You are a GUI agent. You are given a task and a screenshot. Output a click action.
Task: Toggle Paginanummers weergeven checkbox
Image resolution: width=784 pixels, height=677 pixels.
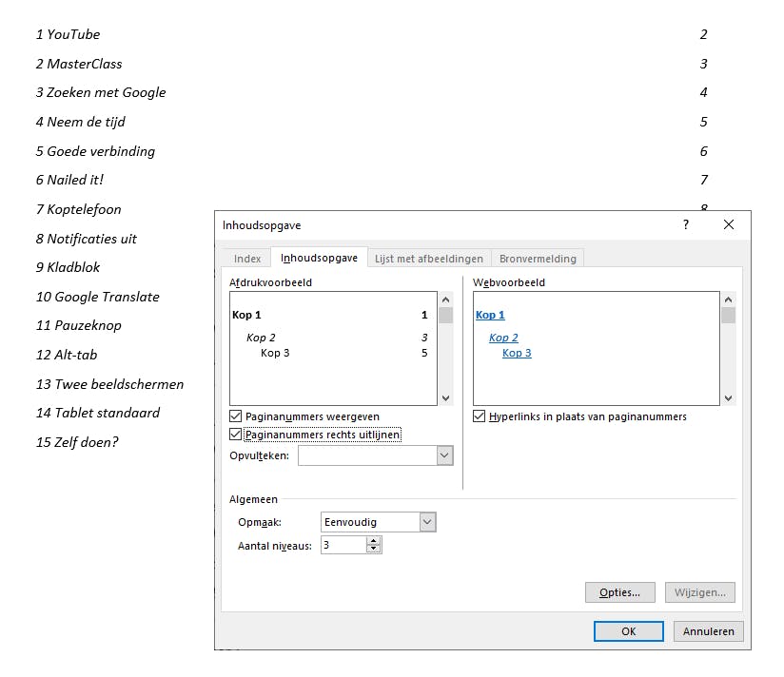click(x=236, y=416)
